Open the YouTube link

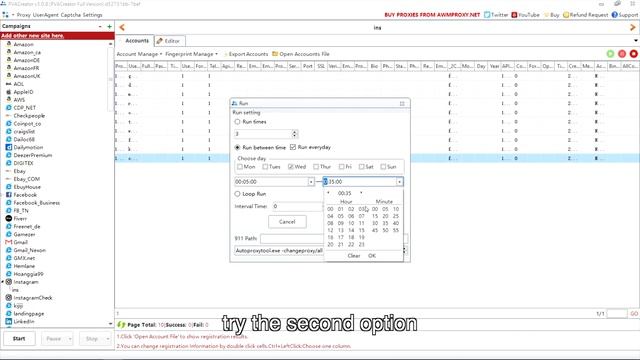[x=526, y=15]
